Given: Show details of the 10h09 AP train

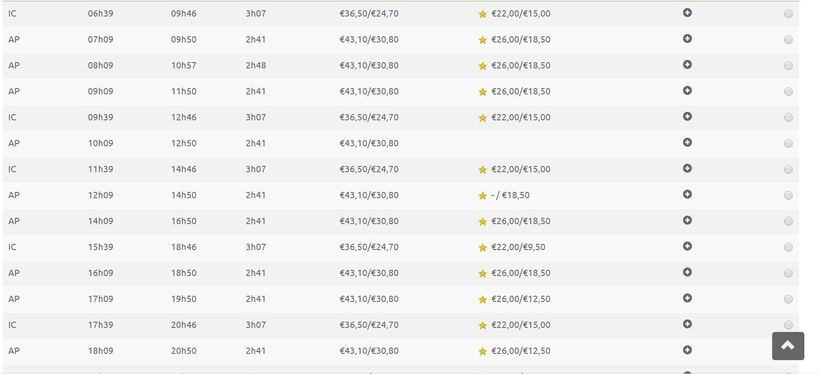Looking at the screenshot, I should (687, 142).
